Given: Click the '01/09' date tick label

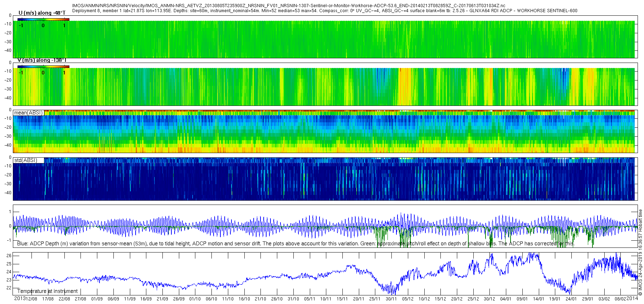Looking at the screenshot, I should coord(97,299).
